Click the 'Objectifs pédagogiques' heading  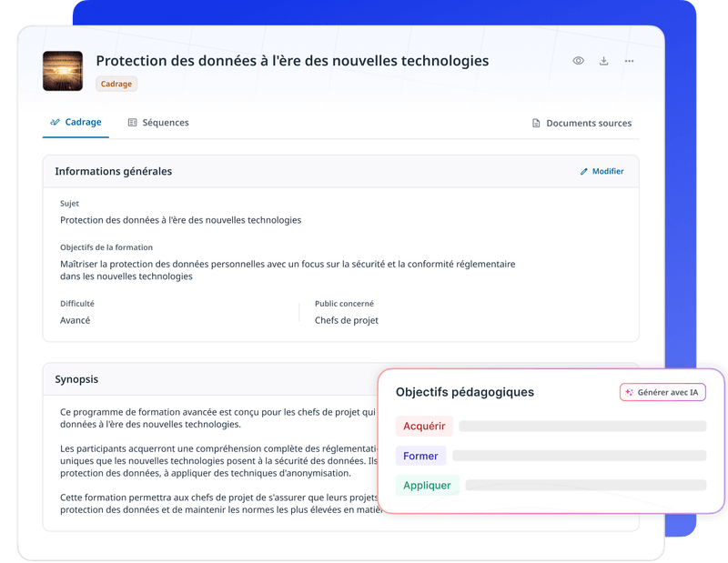[x=465, y=392]
